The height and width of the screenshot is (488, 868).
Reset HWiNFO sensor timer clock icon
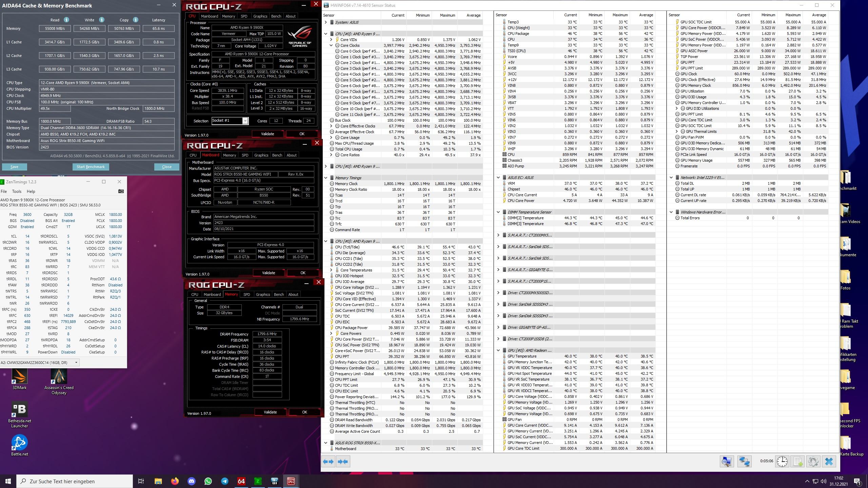pyautogui.click(x=782, y=461)
